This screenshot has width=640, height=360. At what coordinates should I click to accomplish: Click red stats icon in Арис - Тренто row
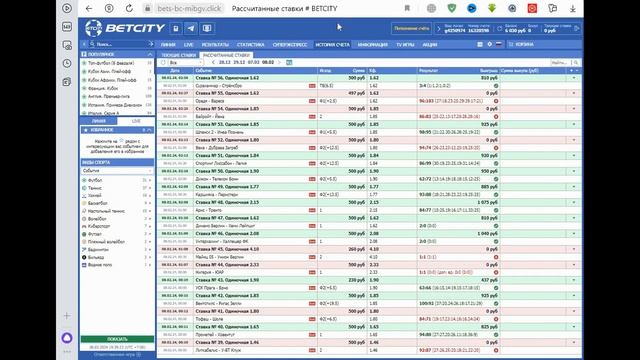[x=312, y=210]
